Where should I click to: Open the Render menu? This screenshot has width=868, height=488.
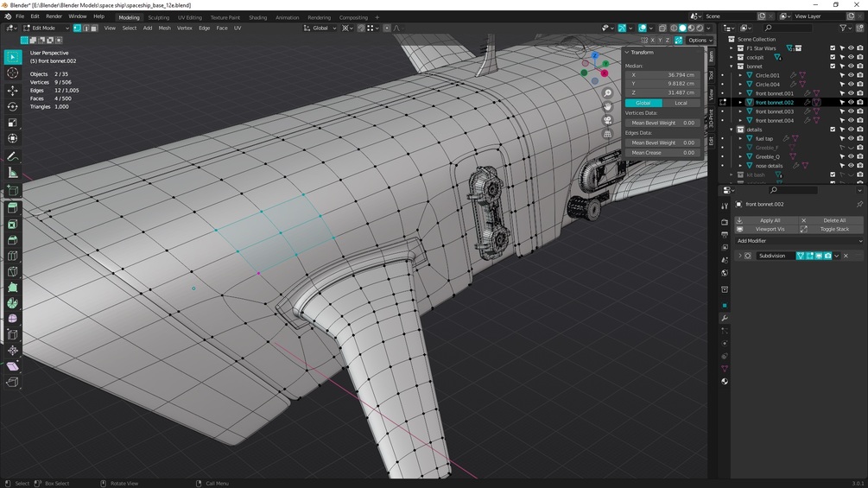coord(54,16)
